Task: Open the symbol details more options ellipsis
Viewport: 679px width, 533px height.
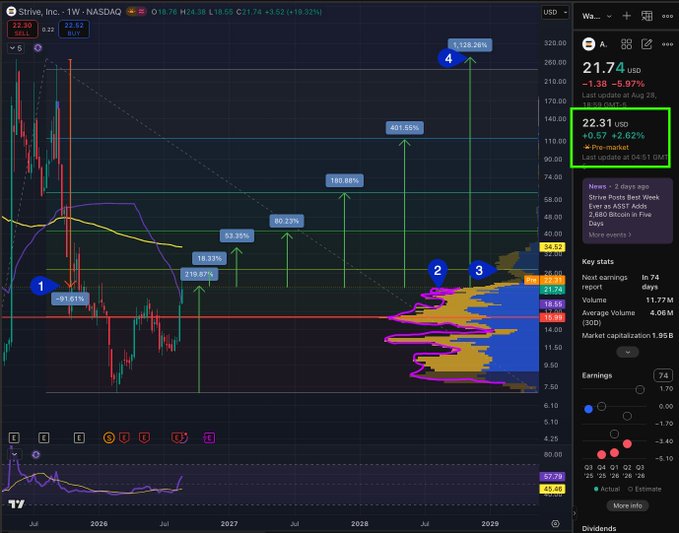Action: (667, 44)
